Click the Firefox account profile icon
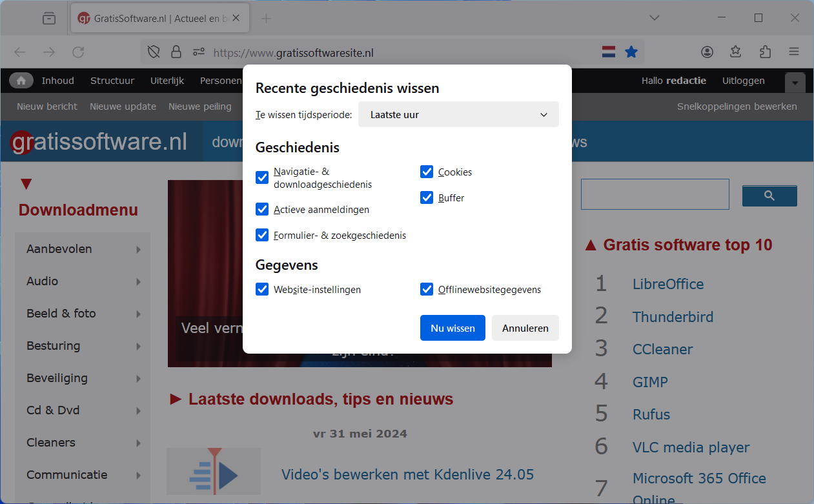Image resolution: width=814 pixels, height=504 pixels. pos(707,52)
